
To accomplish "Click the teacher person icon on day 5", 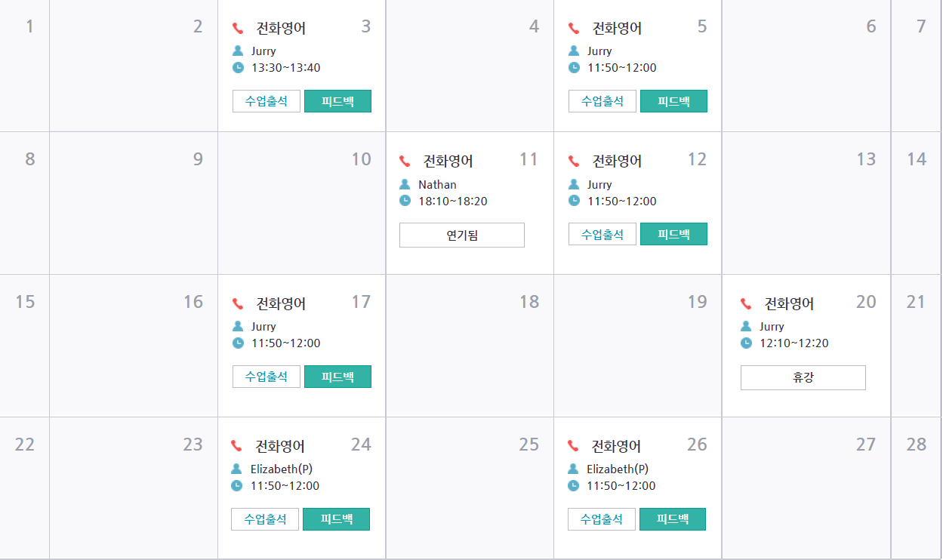I will (x=574, y=51).
